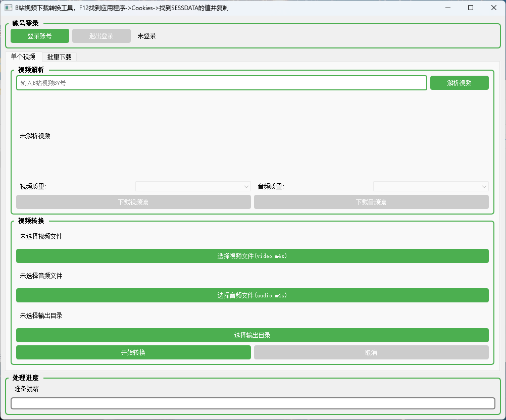This screenshot has height=420, width=506.
Task: Click 选择音频文件(audio.m4s) button
Action: click(252, 295)
